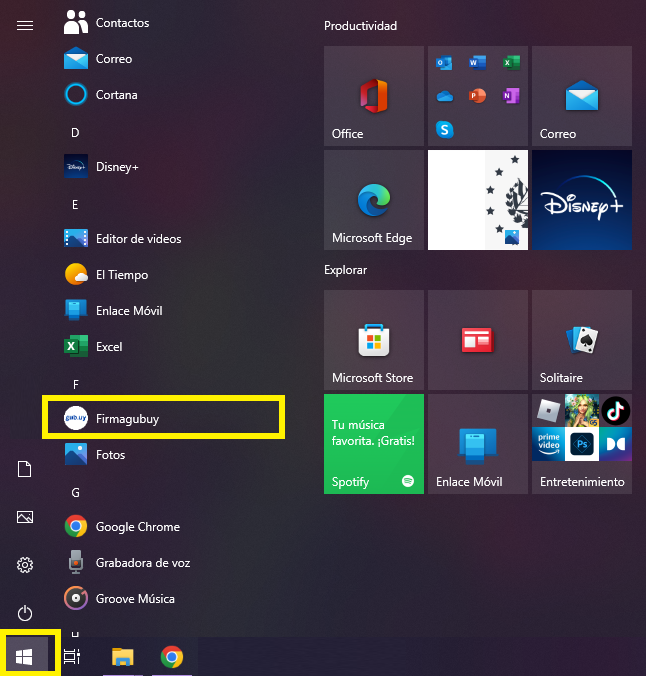
Task: Click letter D section header
Action: pyautogui.click(x=75, y=132)
